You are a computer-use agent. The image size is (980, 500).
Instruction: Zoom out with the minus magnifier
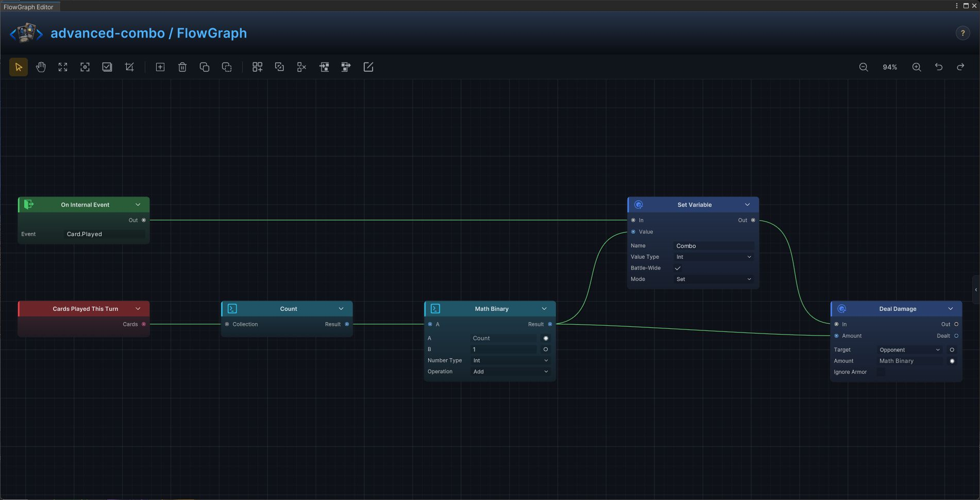864,67
